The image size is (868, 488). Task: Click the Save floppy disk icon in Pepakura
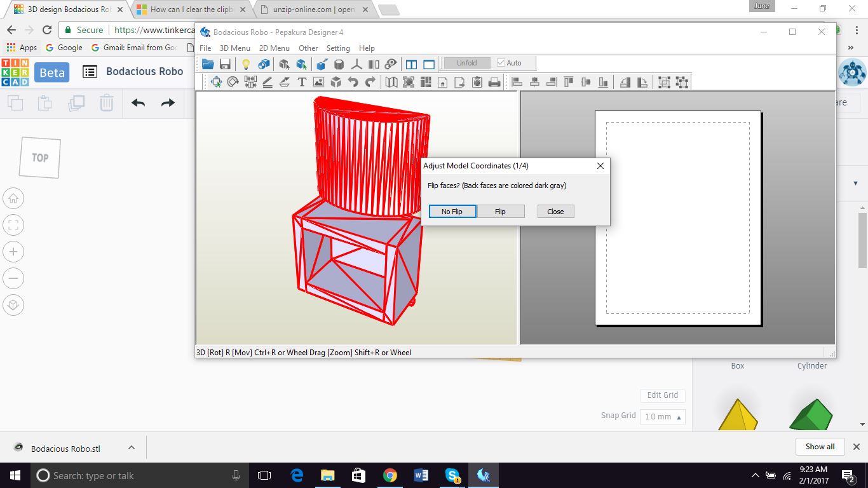click(x=225, y=64)
